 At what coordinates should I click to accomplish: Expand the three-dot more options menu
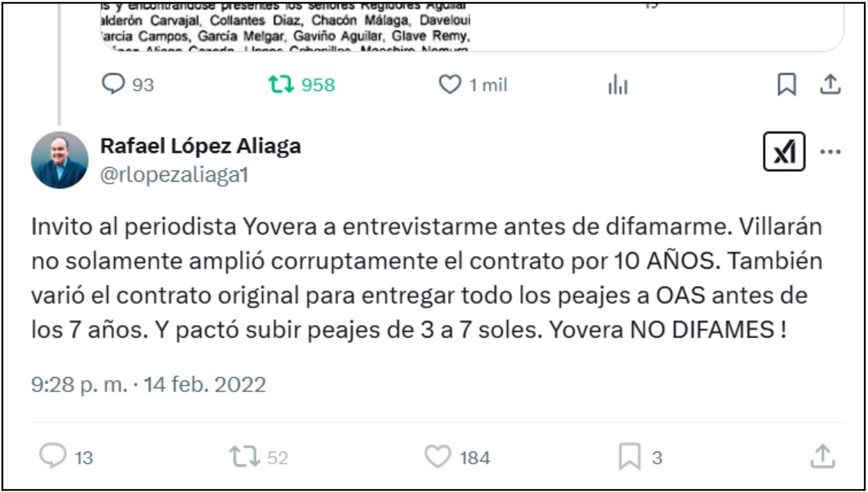[830, 152]
